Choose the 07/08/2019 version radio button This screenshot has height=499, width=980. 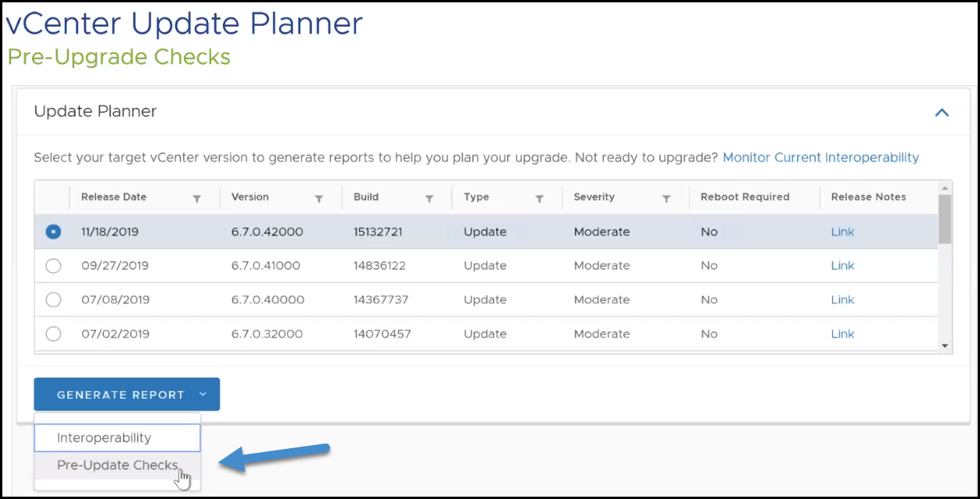tap(53, 300)
